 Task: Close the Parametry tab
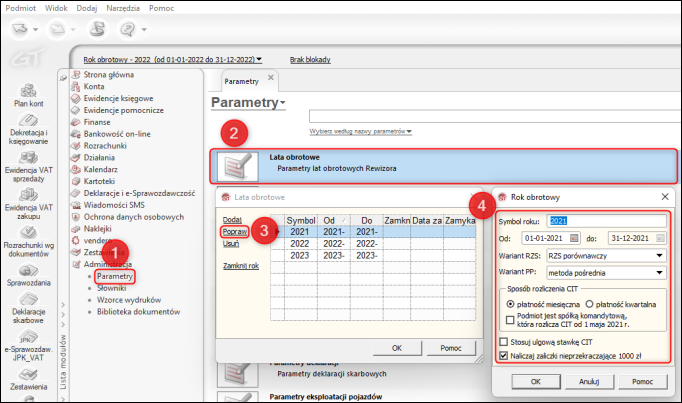pyautogui.click(x=271, y=77)
